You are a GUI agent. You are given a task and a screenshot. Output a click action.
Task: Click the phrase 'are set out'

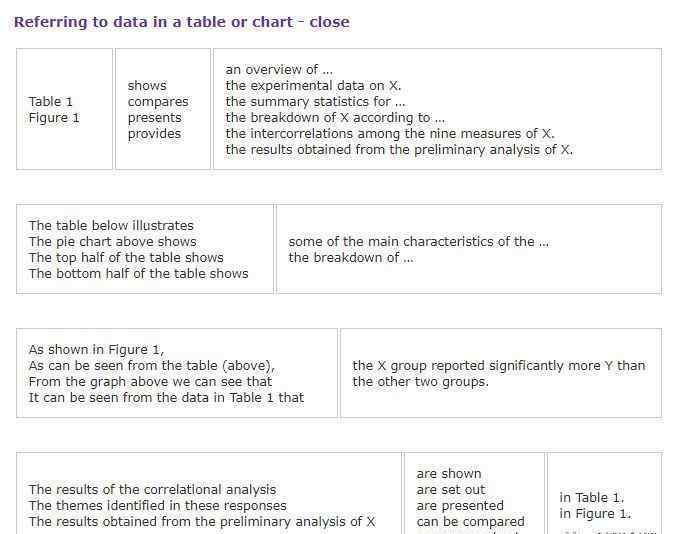451,490
